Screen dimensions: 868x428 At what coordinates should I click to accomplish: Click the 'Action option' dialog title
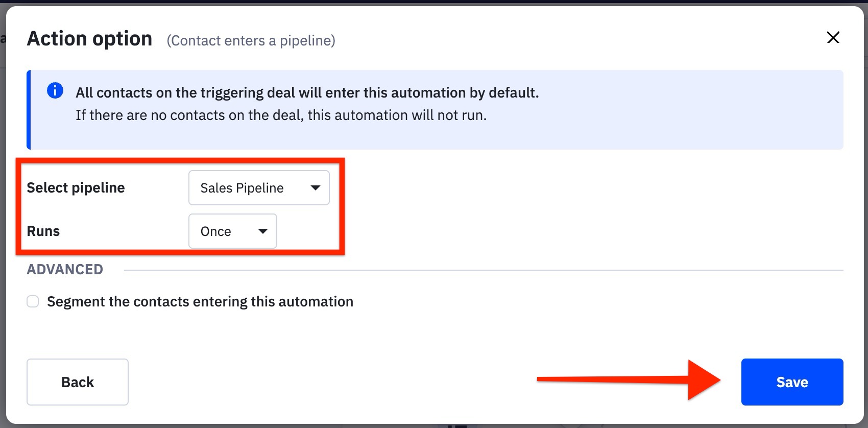pos(89,39)
